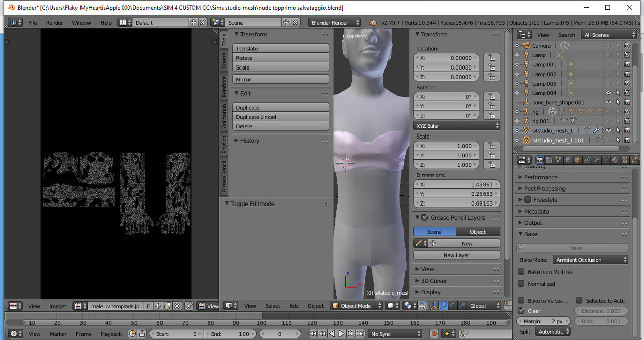The height and width of the screenshot is (340, 644).
Task: Toggle the 3D manipulator axis icon
Action: coord(434,306)
